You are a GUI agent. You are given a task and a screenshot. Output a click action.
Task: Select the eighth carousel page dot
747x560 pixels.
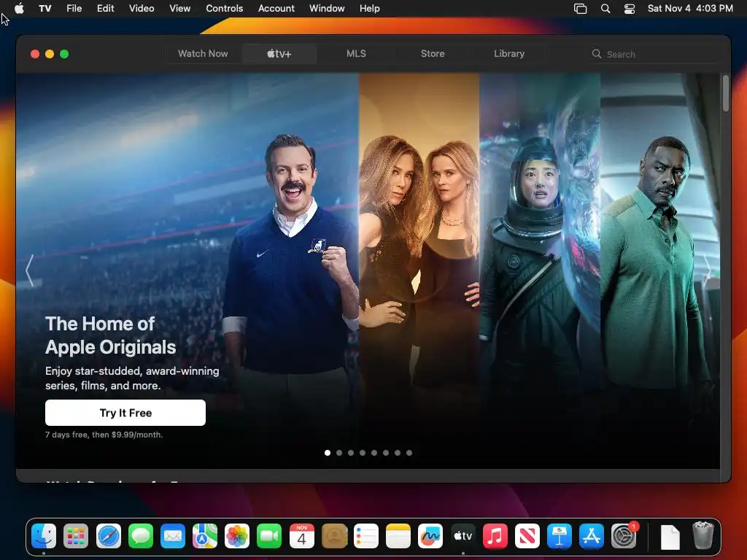tap(409, 453)
